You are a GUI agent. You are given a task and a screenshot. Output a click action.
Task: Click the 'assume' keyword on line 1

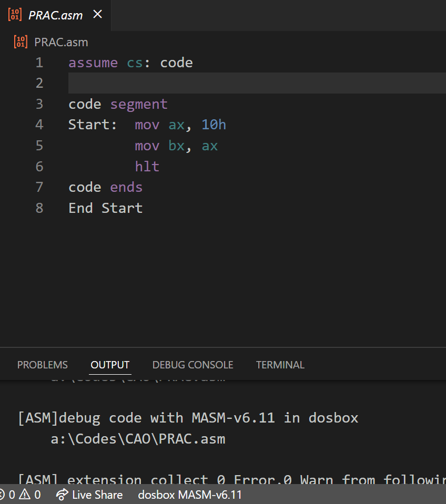[x=93, y=63]
